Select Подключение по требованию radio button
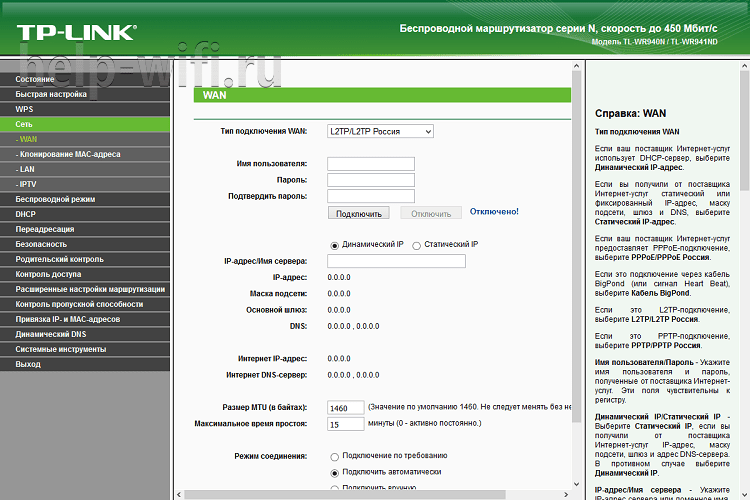The height and width of the screenshot is (500, 750). coord(334,457)
